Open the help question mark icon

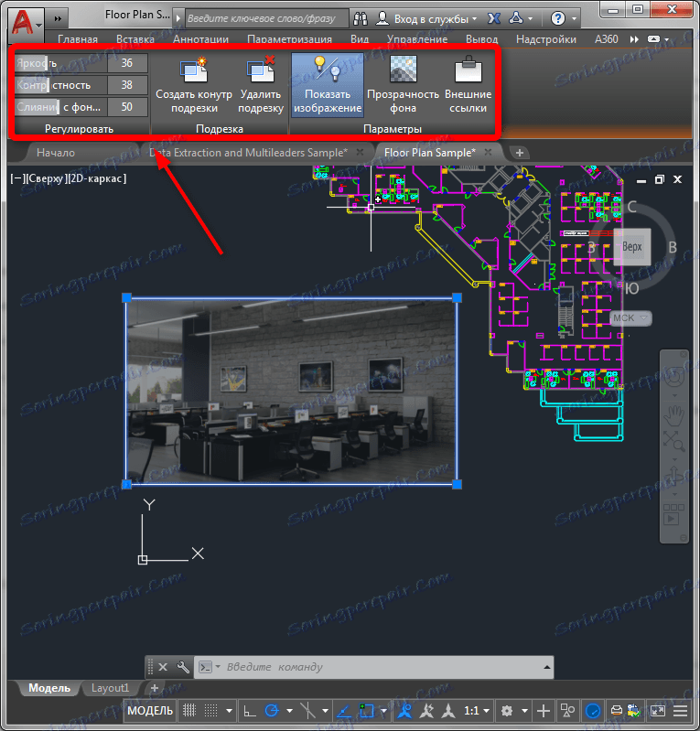click(x=558, y=18)
